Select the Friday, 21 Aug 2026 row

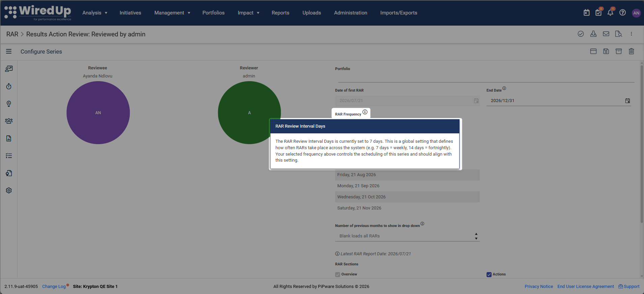[407, 175]
